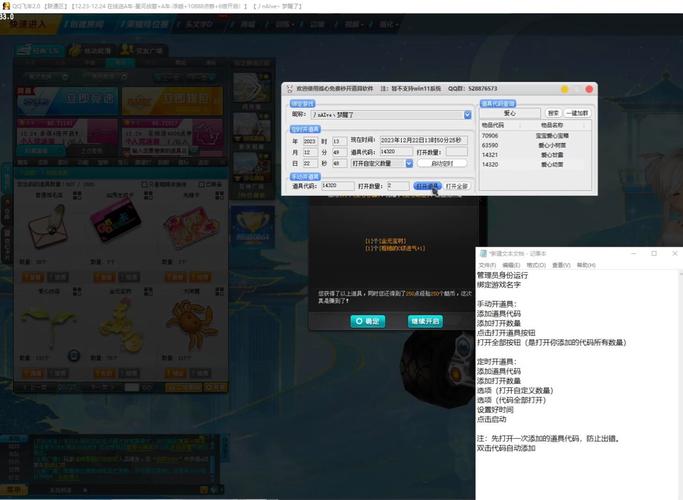The image size is (683, 500).
Task: Open 格式(O) menu in Notepad
Action: [x=536, y=265]
